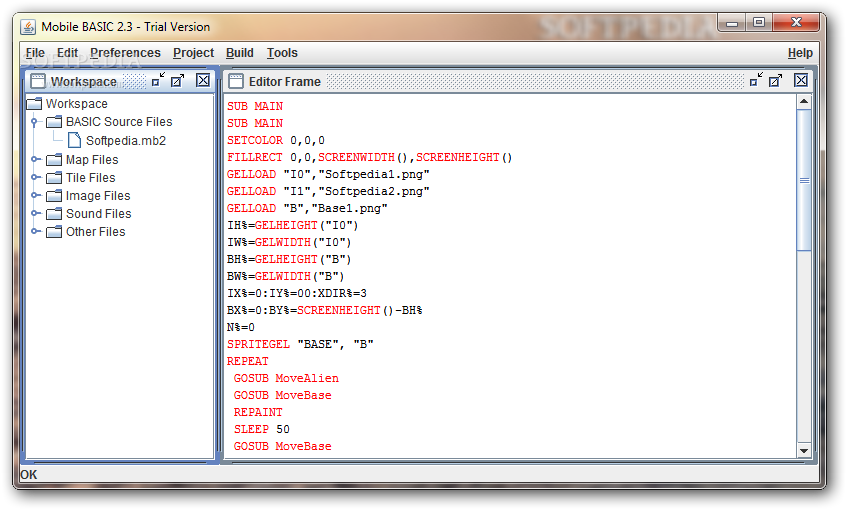
Task: Click the REPEAT keyword line
Action: [247, 361]
